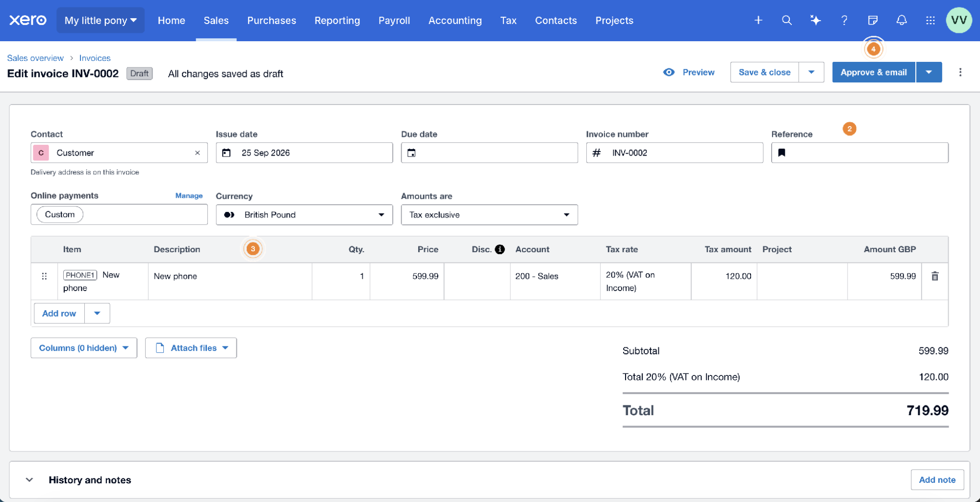Screen dimensions: 980x502
Task: Click the Account cell 200 - Sales
Action: click(x=555, y=281)
